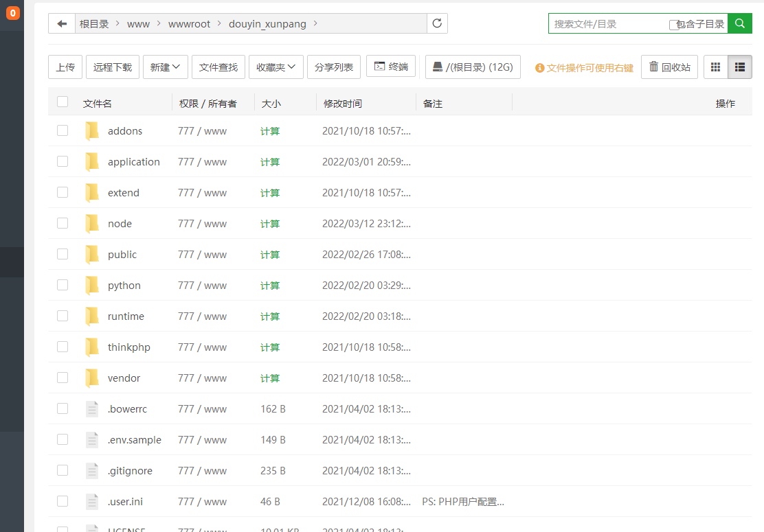Calculate size of extend folder via 计算
This screenshot has height=532, width=764.
[x=270, y=193]
